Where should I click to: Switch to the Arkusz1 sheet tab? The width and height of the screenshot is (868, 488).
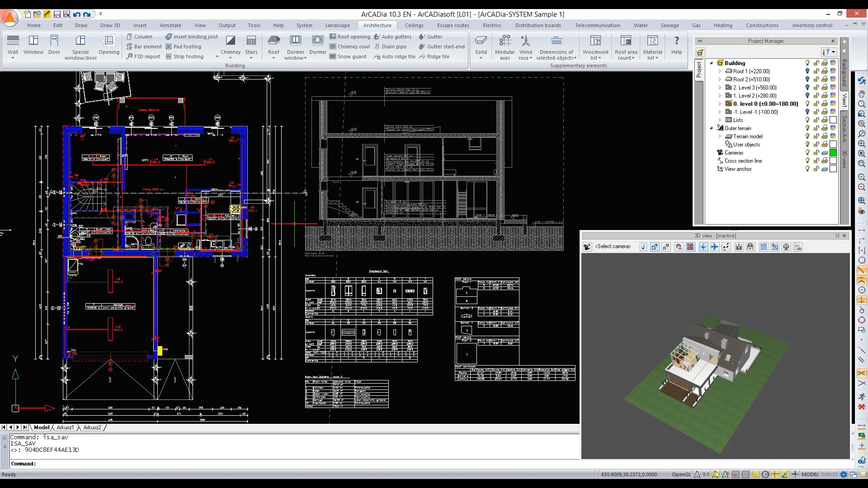(x=65, y=427)
